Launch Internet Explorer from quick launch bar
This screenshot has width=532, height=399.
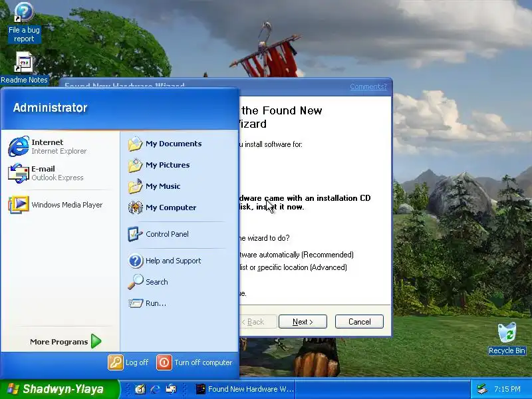coord(156,389)
